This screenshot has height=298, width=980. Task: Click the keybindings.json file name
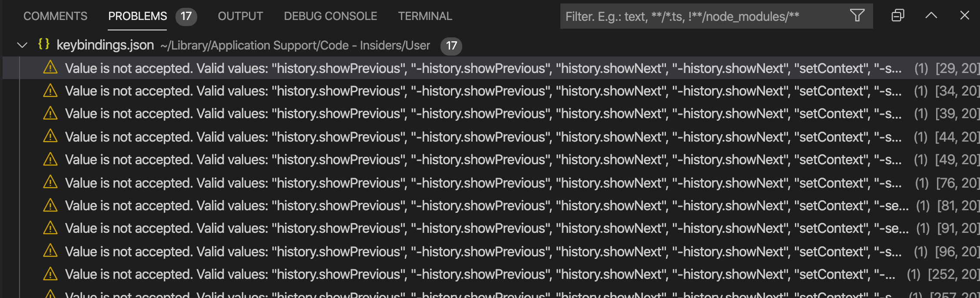click(105, 45)
